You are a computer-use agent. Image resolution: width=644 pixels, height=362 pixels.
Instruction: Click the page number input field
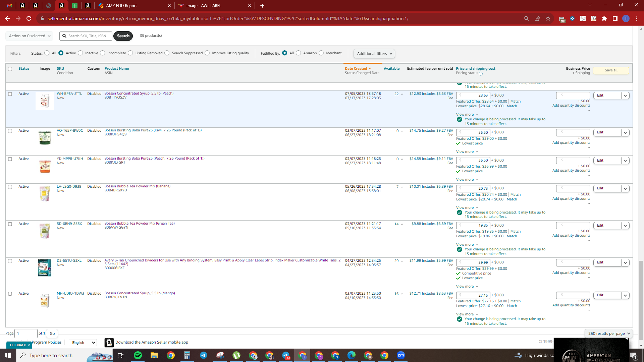point(26,334)
